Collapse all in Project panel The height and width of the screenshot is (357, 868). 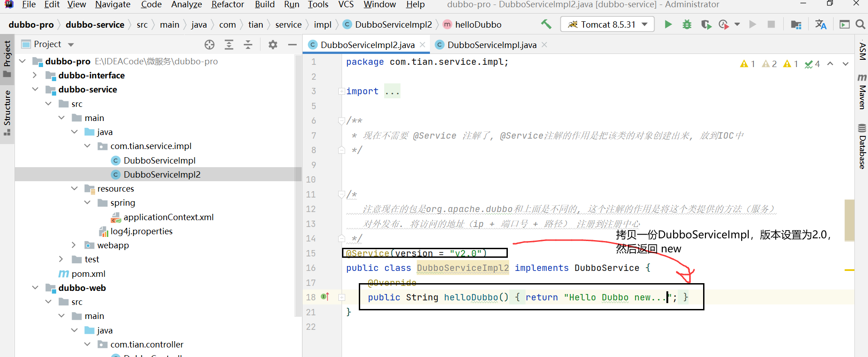(248, 44)
